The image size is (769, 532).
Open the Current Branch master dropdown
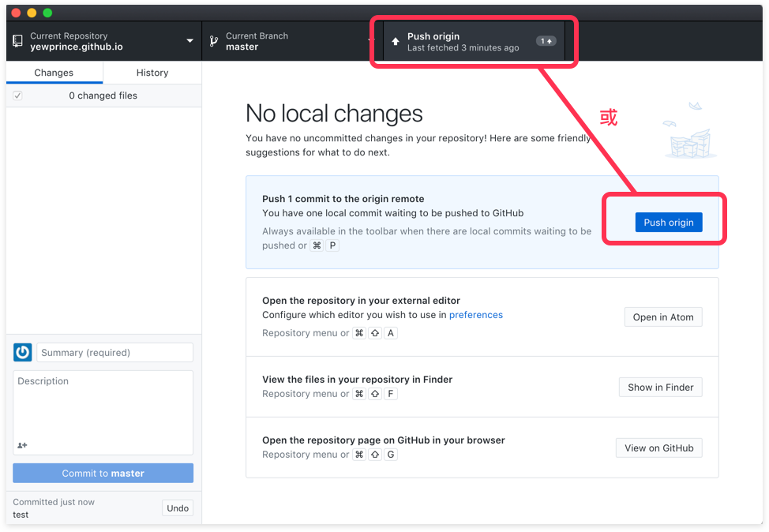292,41
